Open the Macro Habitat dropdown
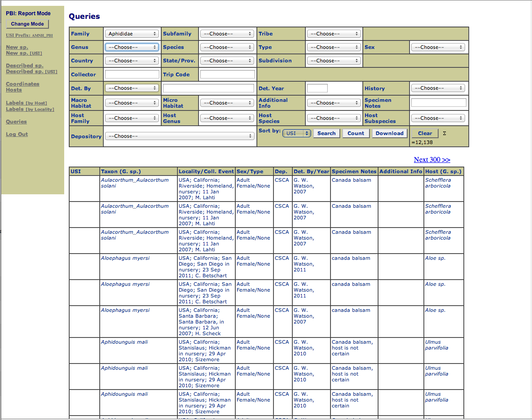 [132, 102]
